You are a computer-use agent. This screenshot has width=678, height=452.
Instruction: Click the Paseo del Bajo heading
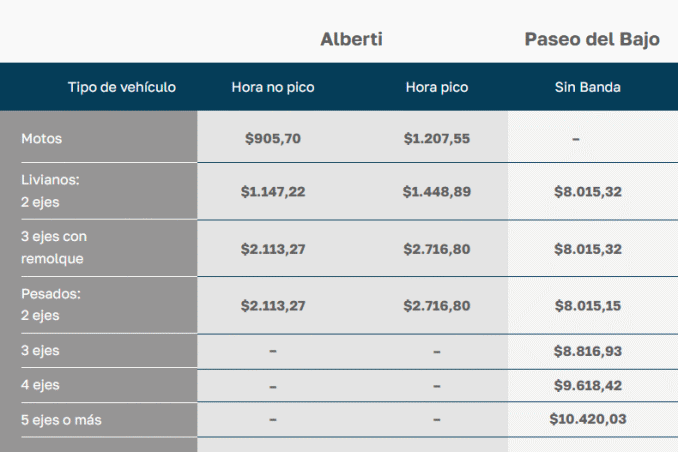592,40
